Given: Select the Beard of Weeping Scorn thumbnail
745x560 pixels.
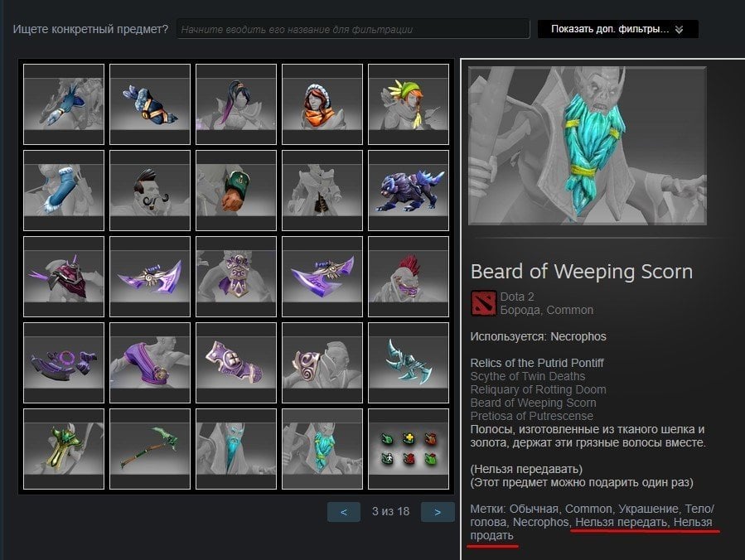Looking at the screenshot, I should (x=322, y=449).
